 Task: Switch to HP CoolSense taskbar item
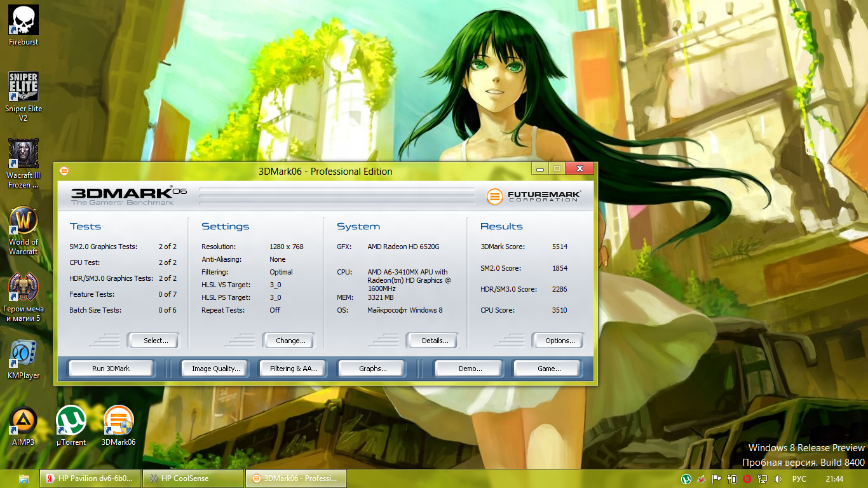click(193, 478)
